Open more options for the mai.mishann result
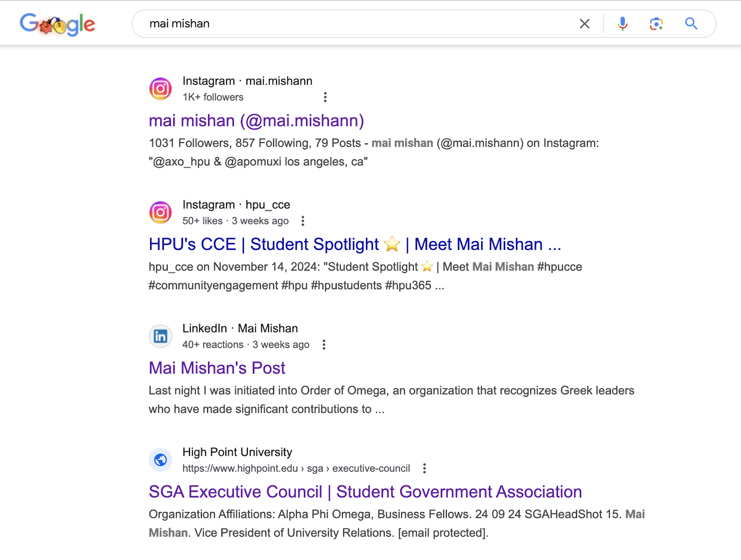This screenshot has height=560, width=741. pyautogui.click(x=325, y=97)
